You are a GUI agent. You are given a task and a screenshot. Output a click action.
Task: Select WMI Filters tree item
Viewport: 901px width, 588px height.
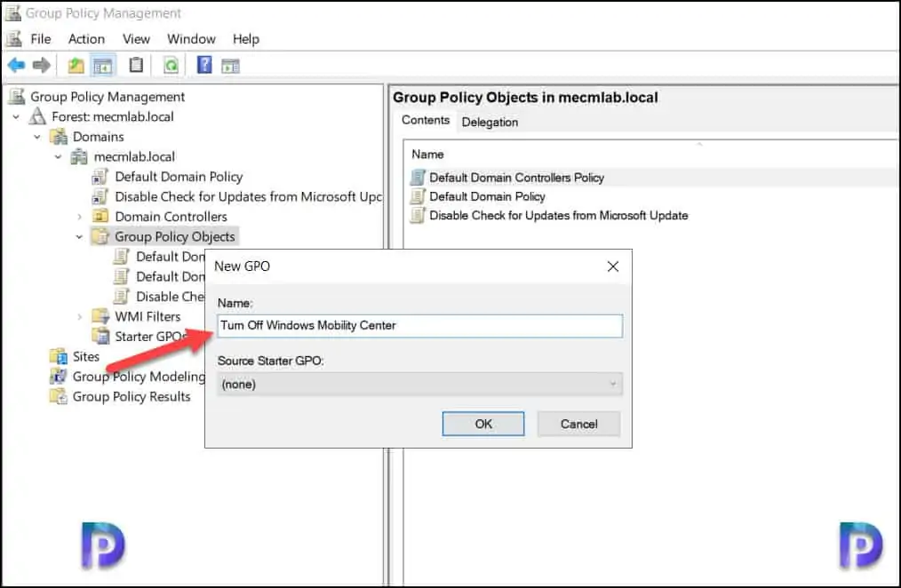pyautogui.click(x=148, y=316)
